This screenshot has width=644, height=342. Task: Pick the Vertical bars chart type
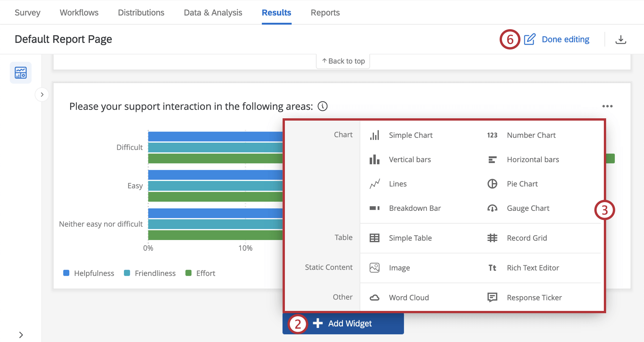click(x=410, y=159)
